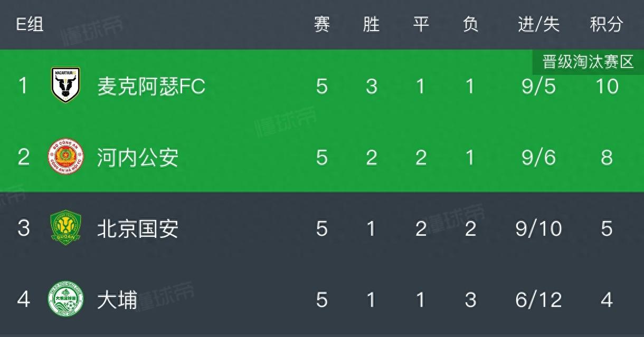Click the Macarthur FC bull logo

tap(65, 85)
